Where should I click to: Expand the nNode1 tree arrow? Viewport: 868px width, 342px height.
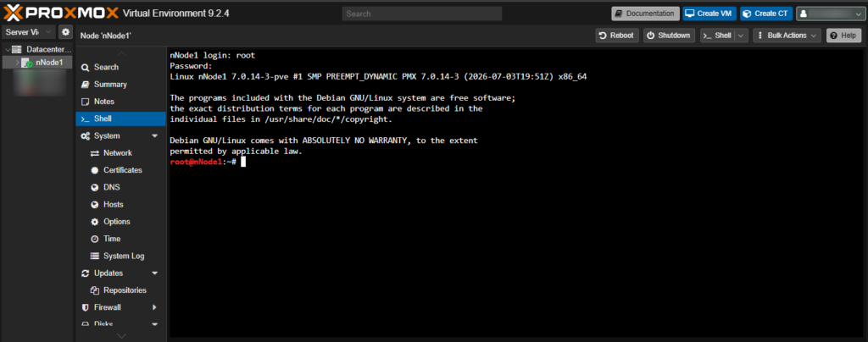(x=17, y=63)
